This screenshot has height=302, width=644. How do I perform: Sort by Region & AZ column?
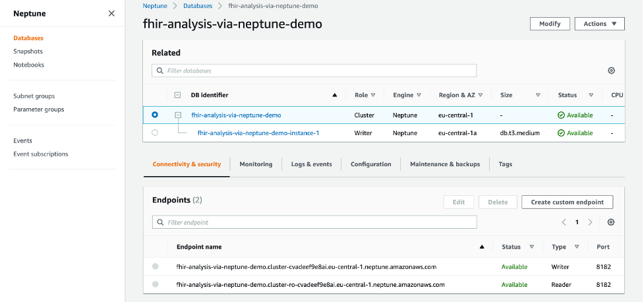[x=480, y=96]
